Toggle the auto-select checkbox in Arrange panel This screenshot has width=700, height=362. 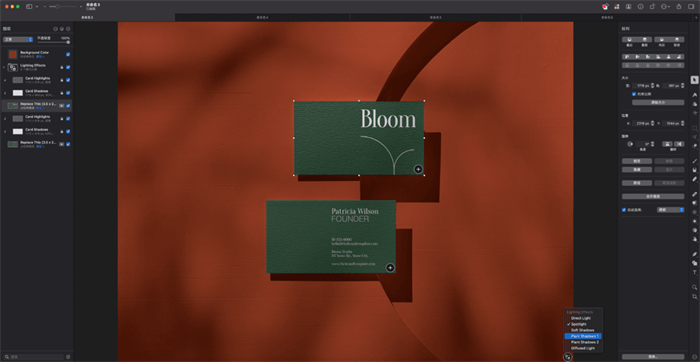(624, 210)
